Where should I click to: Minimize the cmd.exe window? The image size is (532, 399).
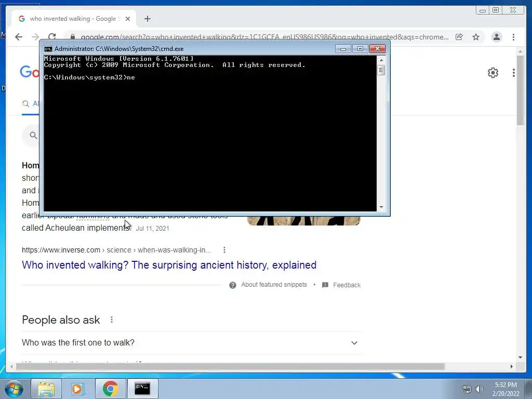[343, 49]
